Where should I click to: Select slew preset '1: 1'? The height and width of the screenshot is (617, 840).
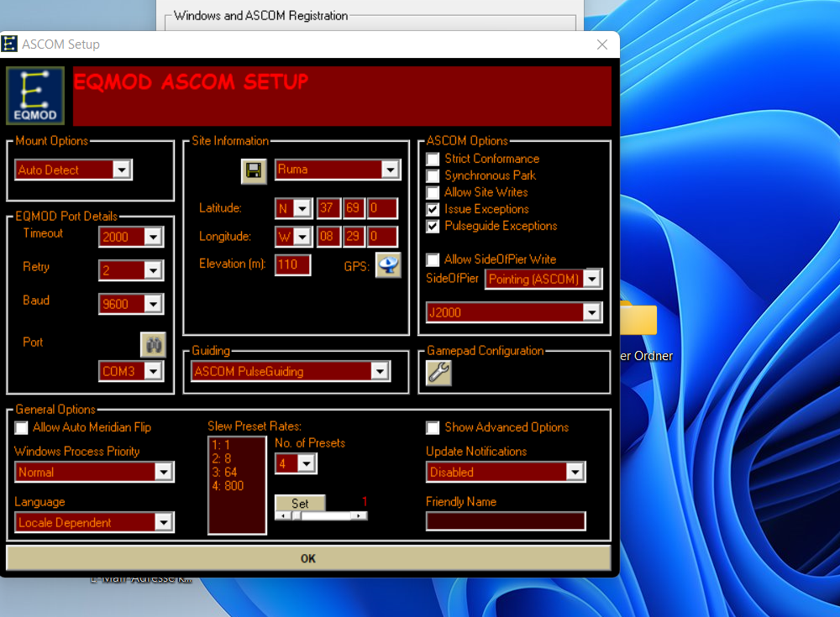pyautogui.click(x=221, y=445)
